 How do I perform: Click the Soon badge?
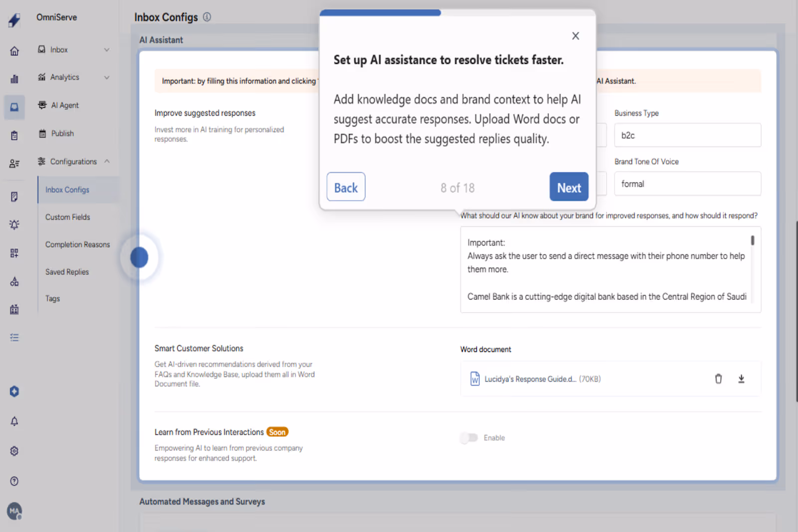coord(277,432)
